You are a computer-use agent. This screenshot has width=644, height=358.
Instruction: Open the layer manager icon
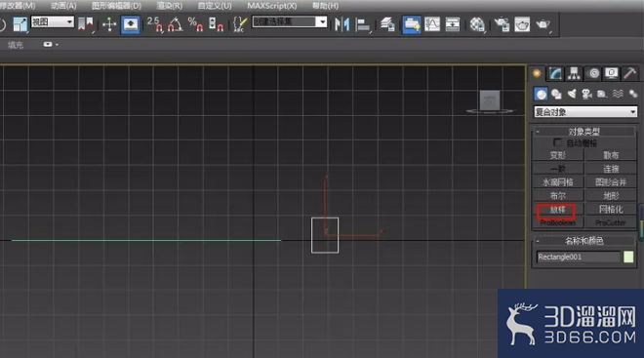(387, 24)
